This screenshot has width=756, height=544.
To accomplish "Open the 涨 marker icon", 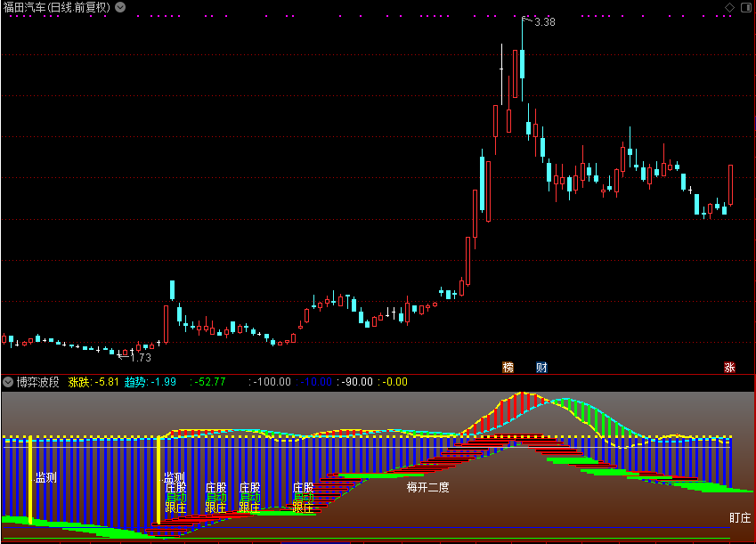I will (729, 367).
